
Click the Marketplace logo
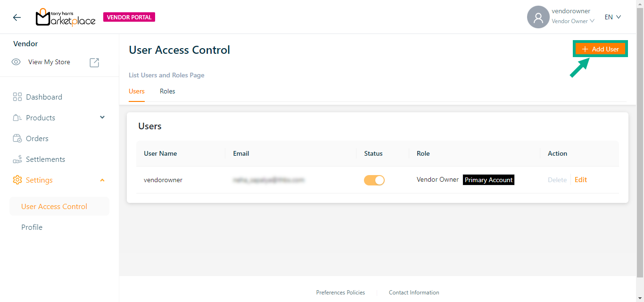[66, 17]
